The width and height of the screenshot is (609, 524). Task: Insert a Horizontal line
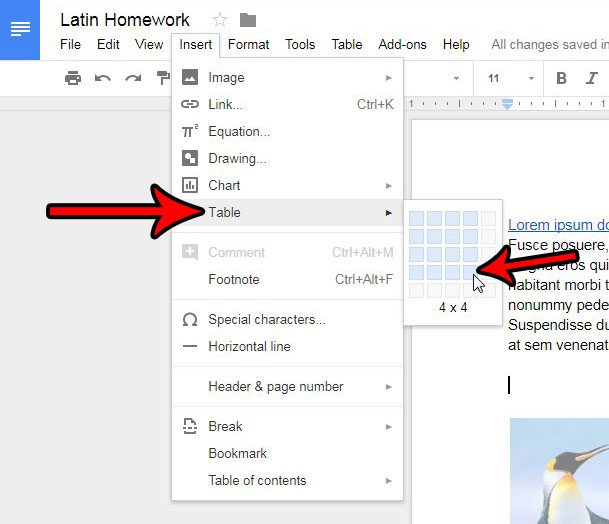pos(249,346)
